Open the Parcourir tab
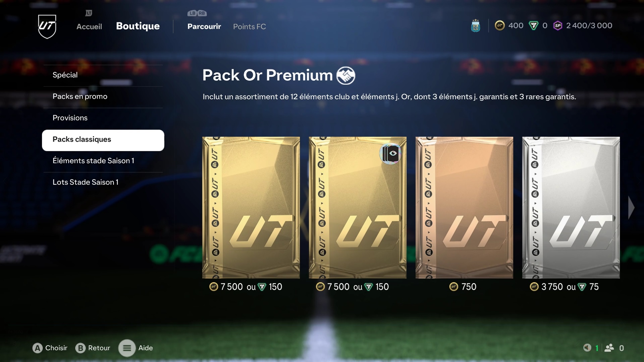The width and height of the screenshot is (644, 362). click(x=204, y=26)
